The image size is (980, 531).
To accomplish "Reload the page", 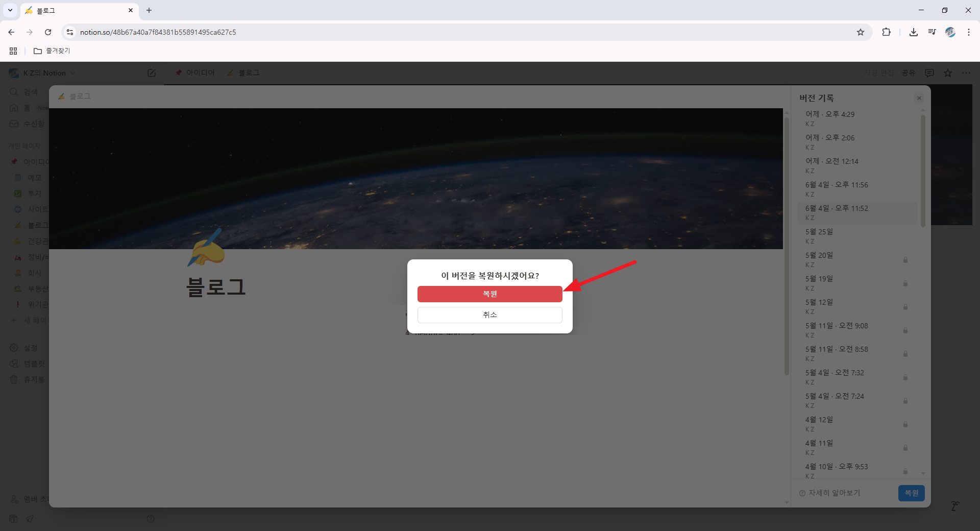I will tap(48, 32).
